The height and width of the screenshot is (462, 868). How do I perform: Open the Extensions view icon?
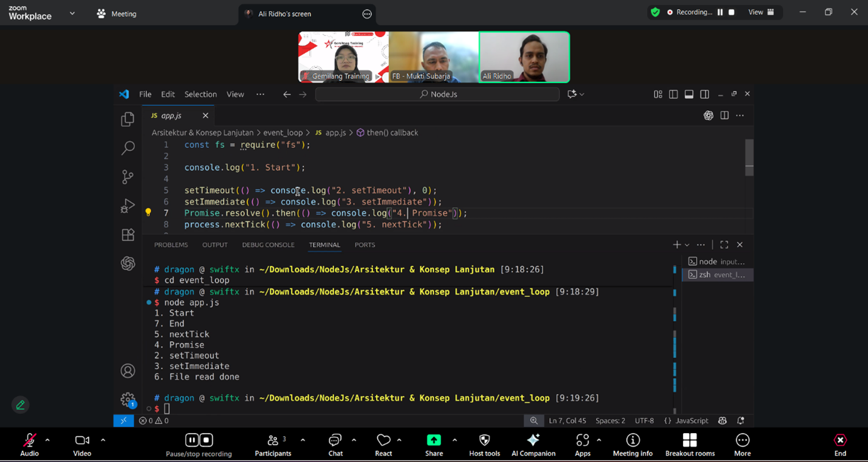click(x=128, y=235)
